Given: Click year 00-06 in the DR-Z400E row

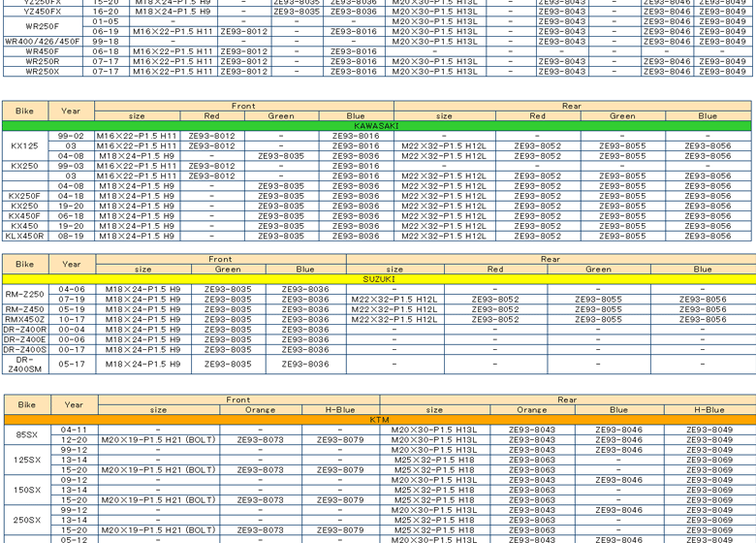Looking at the screenshot, I should pyautogui.click(x=73, y=340).
